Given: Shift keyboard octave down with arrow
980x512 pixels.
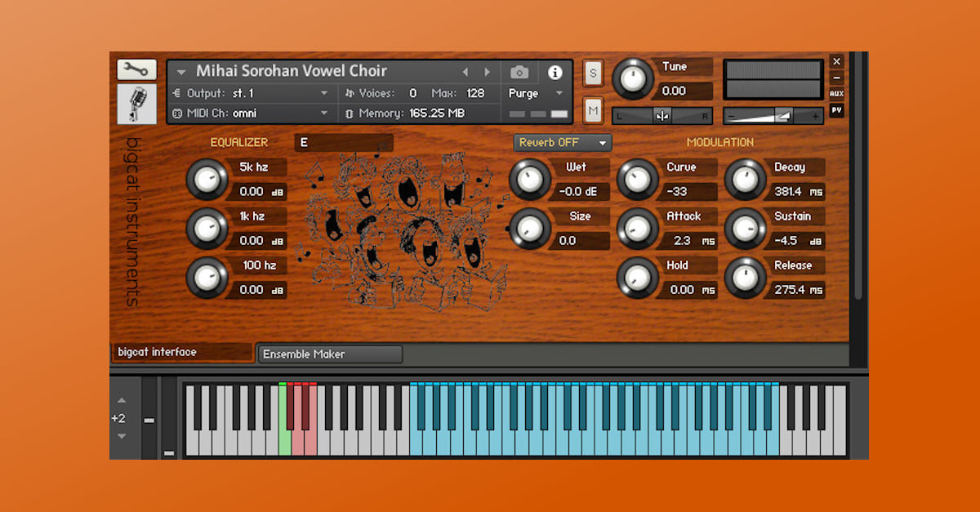Looking at the screenshot, I should point(121,436).
